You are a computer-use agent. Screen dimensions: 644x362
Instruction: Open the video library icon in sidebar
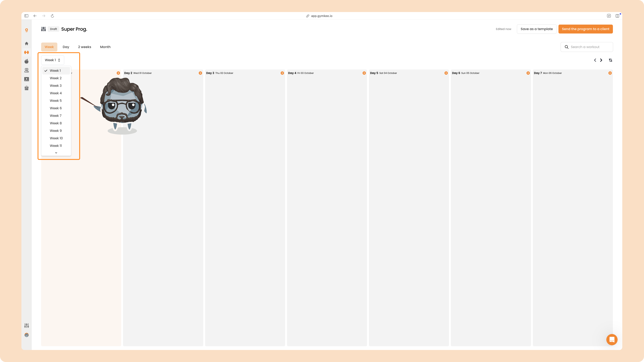[27, 79]
